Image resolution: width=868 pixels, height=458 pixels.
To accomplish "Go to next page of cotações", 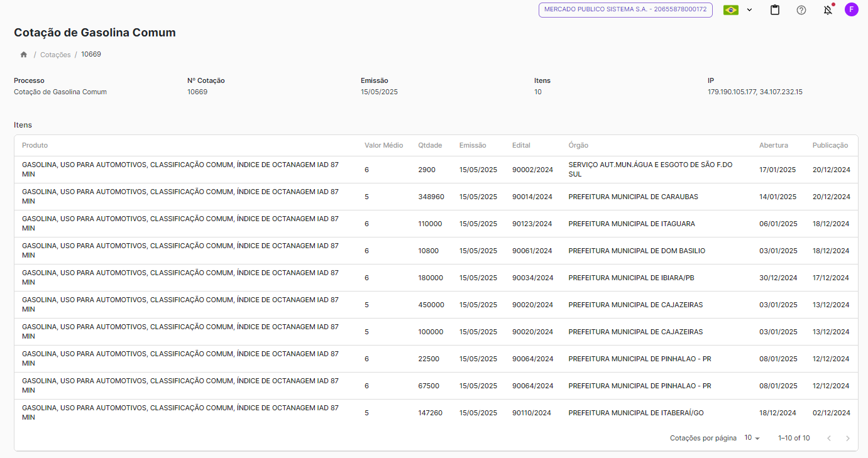I will 847,438.
